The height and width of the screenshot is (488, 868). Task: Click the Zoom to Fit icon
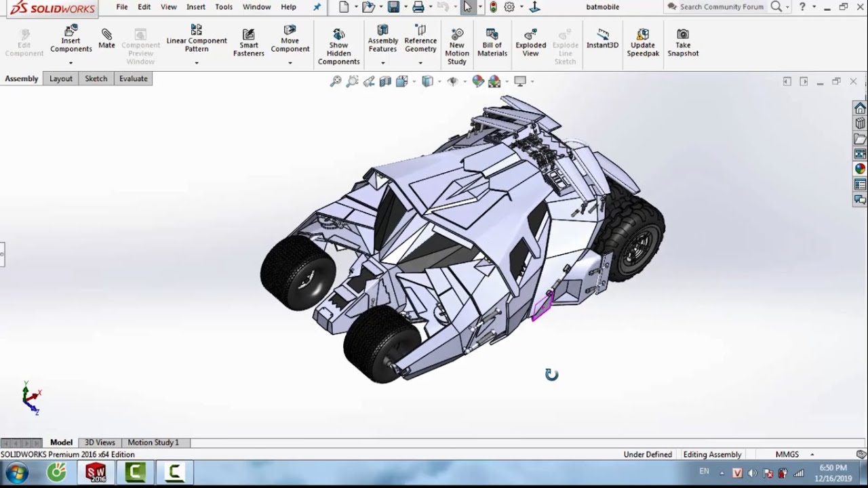tap(336, 81)
